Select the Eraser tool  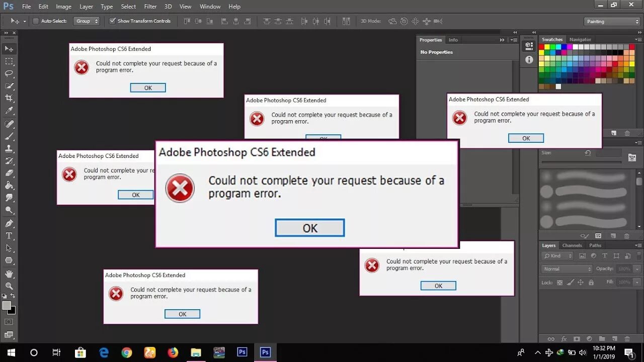[x=9, y=173]
